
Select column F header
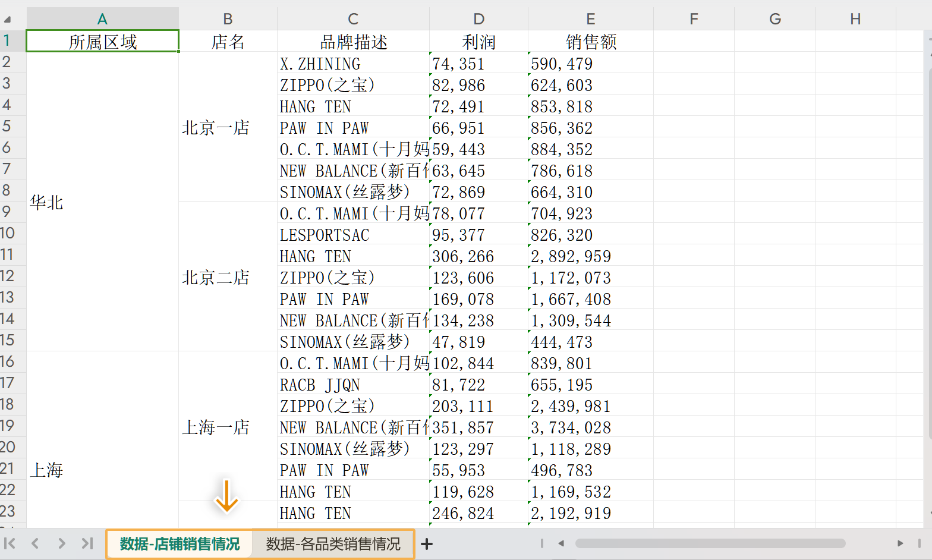[694, 19]
